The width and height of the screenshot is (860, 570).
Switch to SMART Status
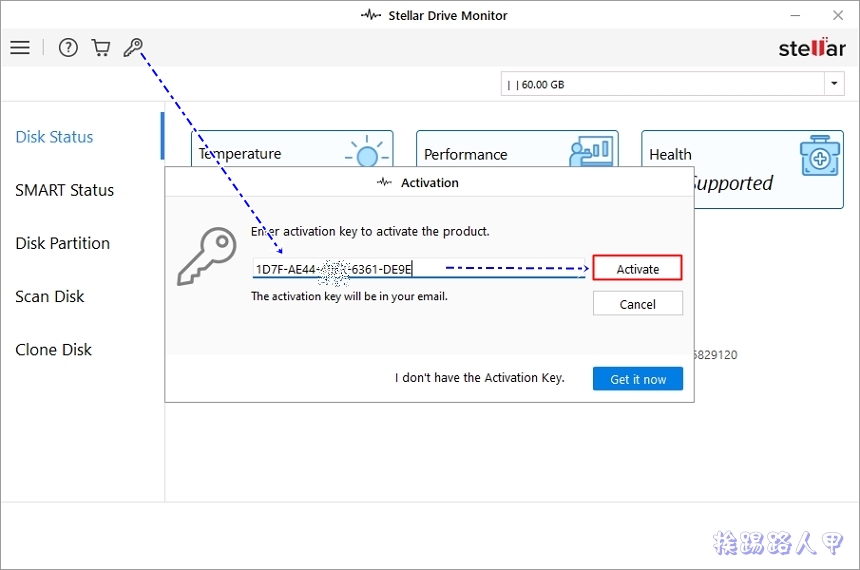coord(65,190)
